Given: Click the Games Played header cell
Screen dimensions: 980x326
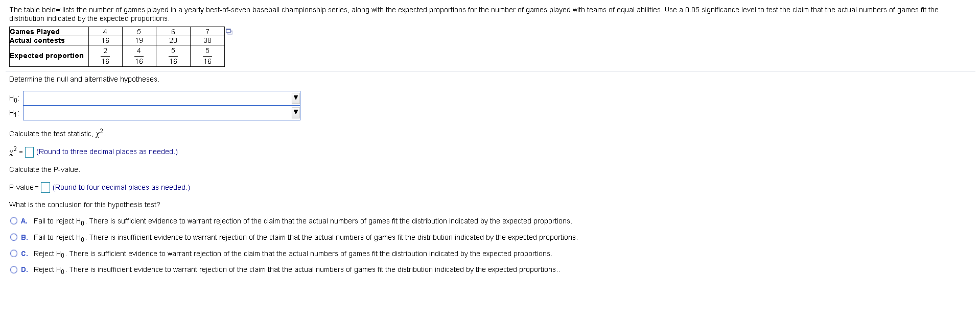Looking at the screenshot, I should 34,32.
